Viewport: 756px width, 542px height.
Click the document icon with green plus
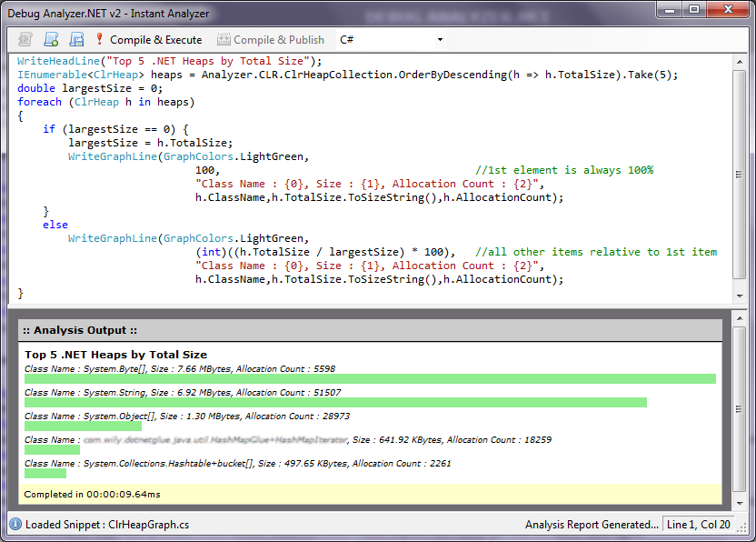click(51, 40)
